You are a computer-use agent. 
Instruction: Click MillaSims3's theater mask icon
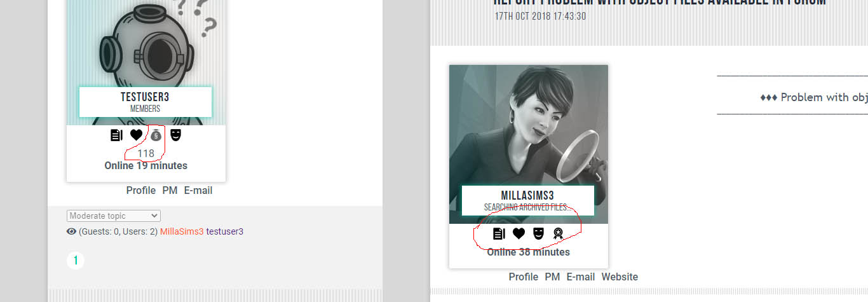coord(538,233)
